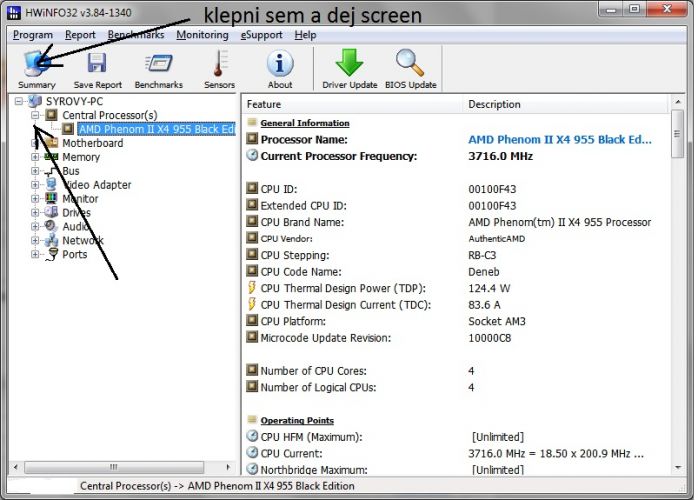The image size is (698, 500).
Task: Open the Report menu
Action: 80,35
